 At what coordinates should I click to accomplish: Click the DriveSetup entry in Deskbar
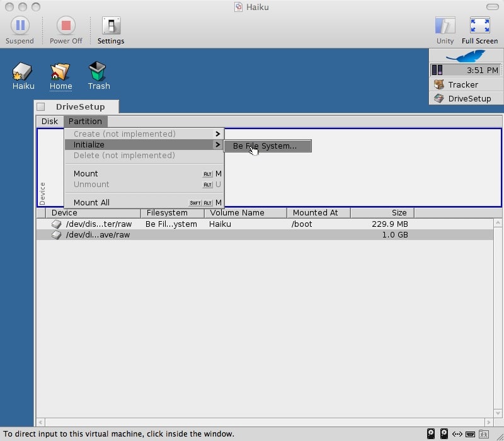pos(466,98)
